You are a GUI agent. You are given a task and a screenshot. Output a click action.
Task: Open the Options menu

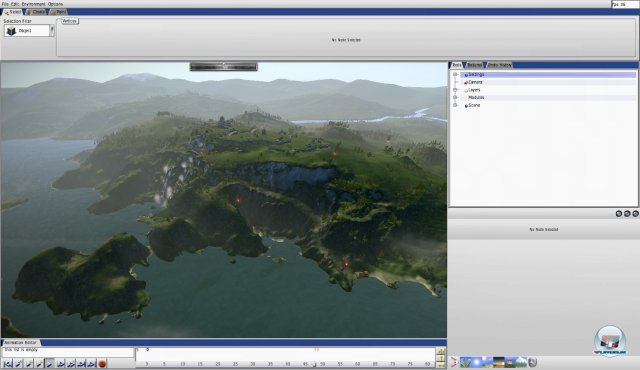(x=56, y=4)
